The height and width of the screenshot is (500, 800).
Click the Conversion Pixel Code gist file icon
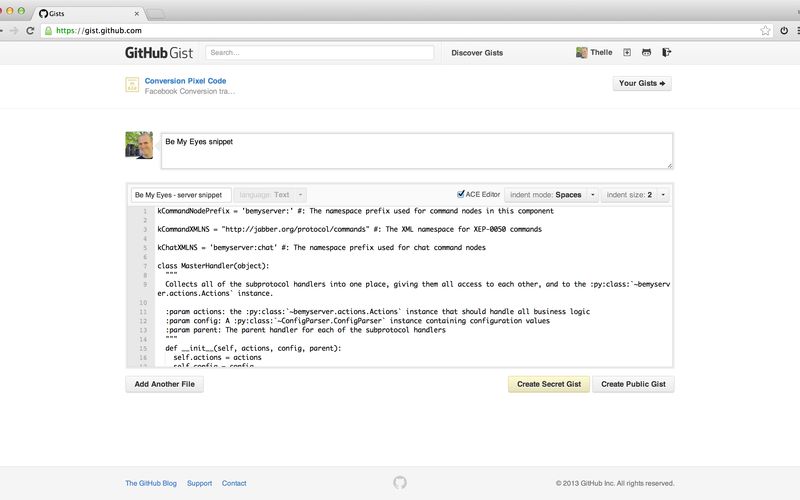click(132, 85)
